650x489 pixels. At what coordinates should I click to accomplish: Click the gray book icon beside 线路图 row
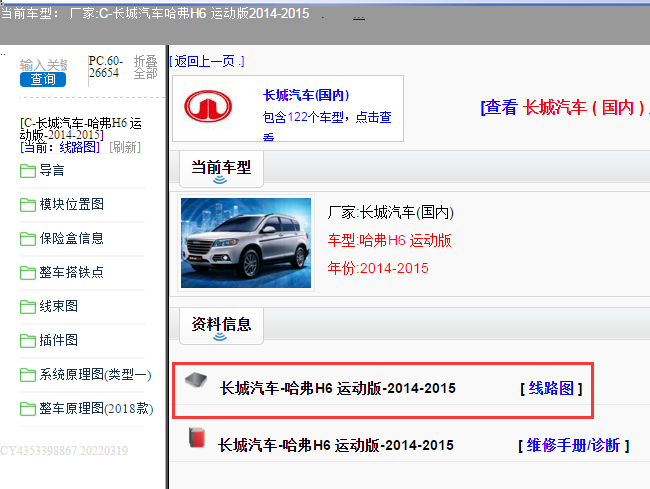click(x=196, y=380)
